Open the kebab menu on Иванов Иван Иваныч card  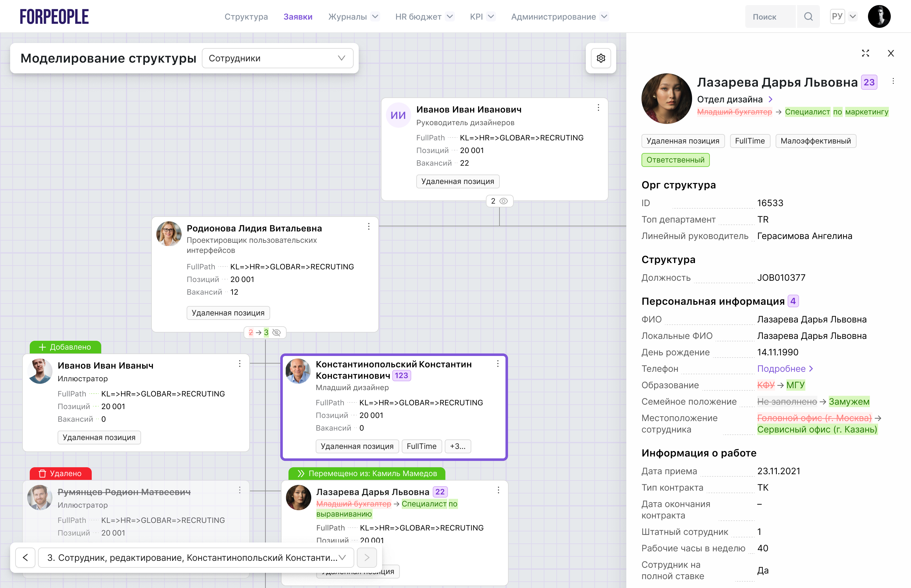pyautogui.click(x=239, y=364)
